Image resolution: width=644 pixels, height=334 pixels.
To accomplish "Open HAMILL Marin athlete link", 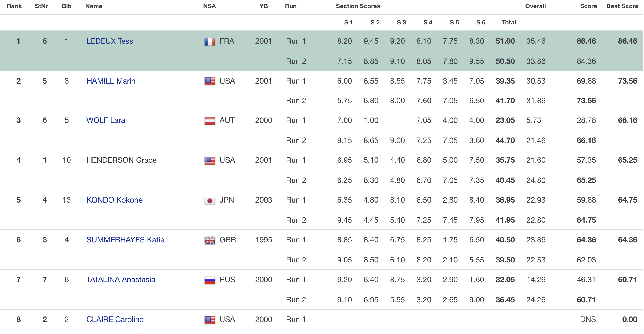I will tap(111, 81).
